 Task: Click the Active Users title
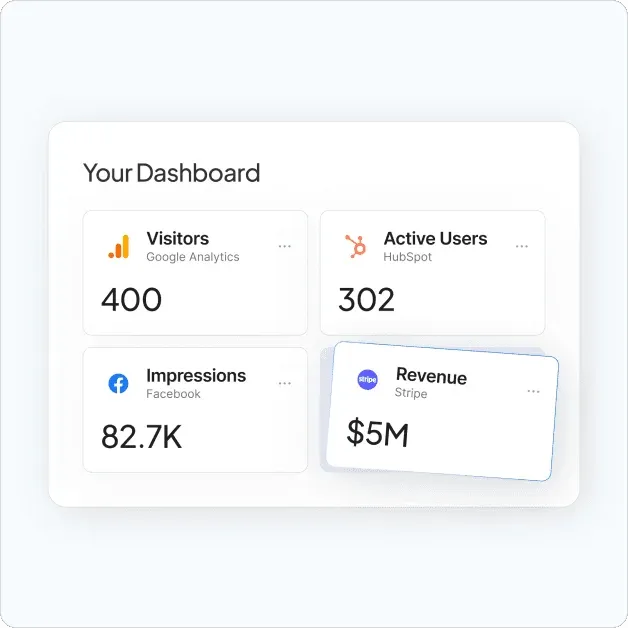[435, 238]
